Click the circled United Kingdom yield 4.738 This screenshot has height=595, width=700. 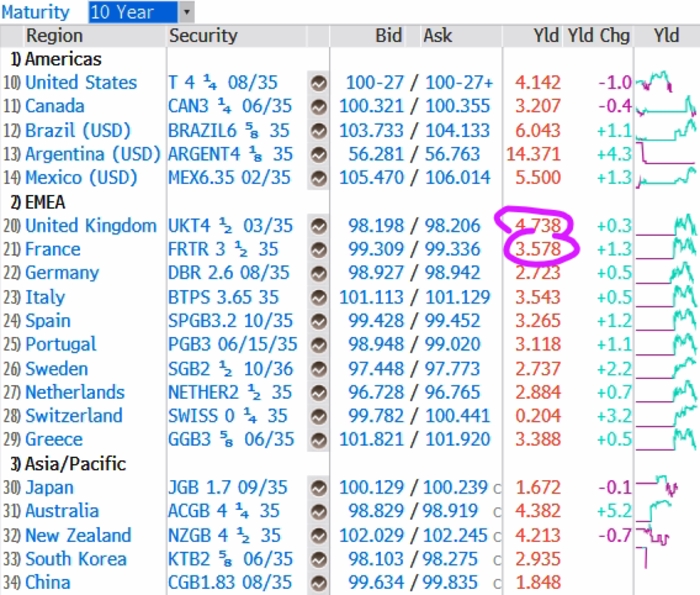click(x=541, y=226)
